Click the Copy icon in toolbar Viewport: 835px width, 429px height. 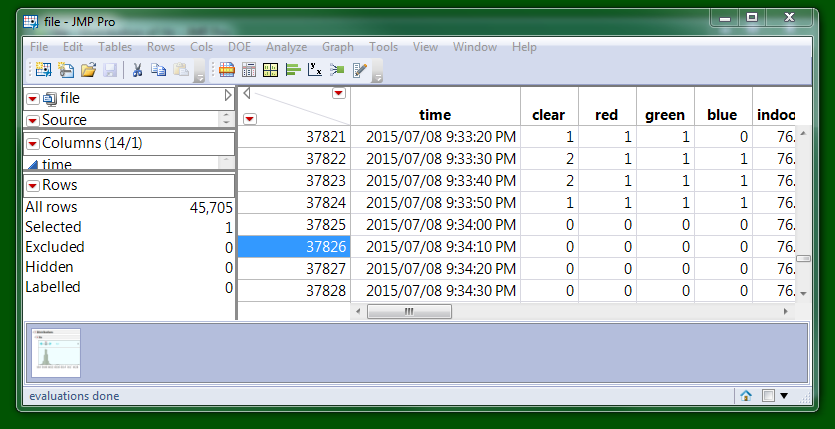point(158,70)
